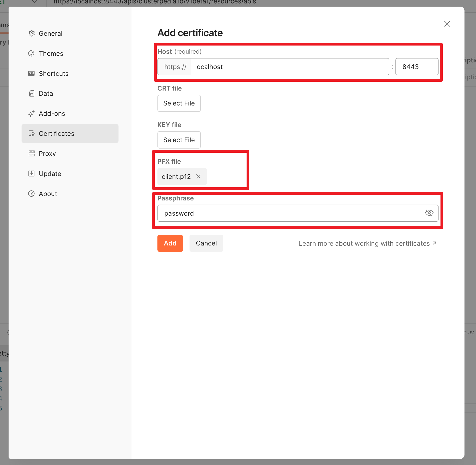Click the Shortcuts keyboard icon
The height and width of the screenshot is (465, 476).
pyautogui.click(x=32, y=73)
